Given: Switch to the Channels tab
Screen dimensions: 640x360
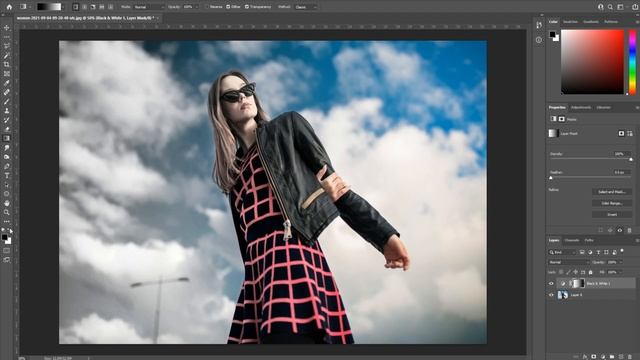Looking at the screenshot, I should 571,240.
